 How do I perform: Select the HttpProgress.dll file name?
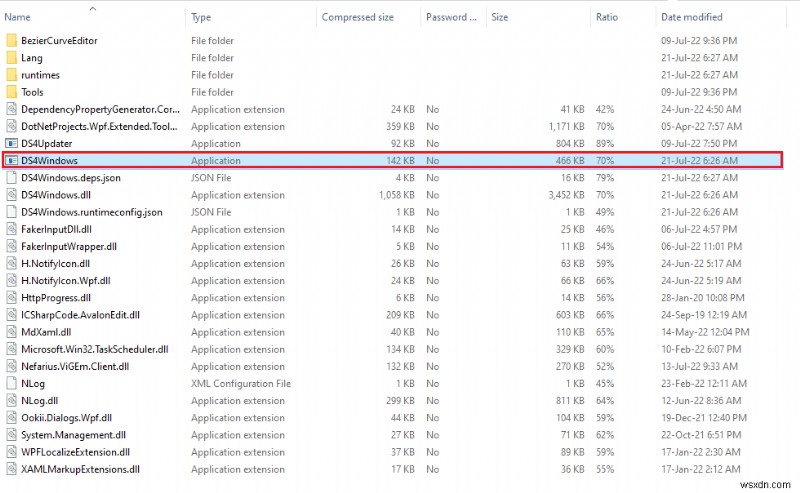[56, 298]
